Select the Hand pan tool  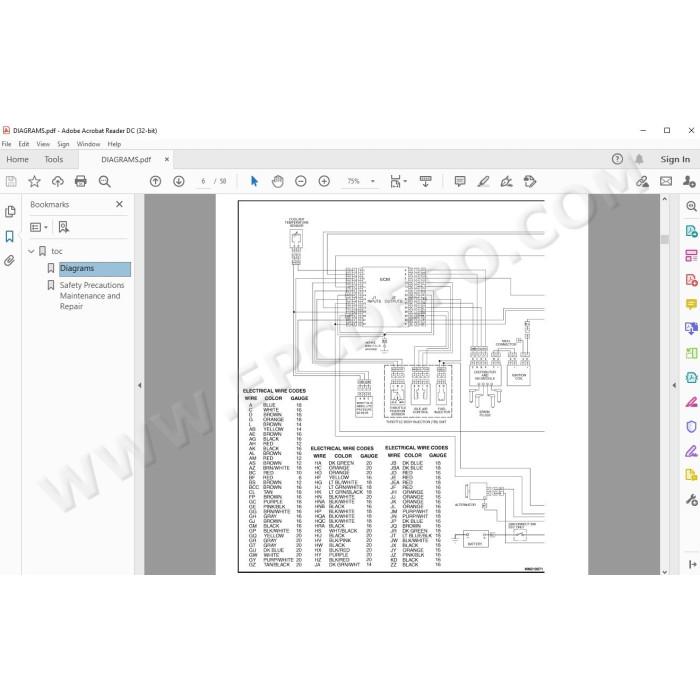point(278,181)
